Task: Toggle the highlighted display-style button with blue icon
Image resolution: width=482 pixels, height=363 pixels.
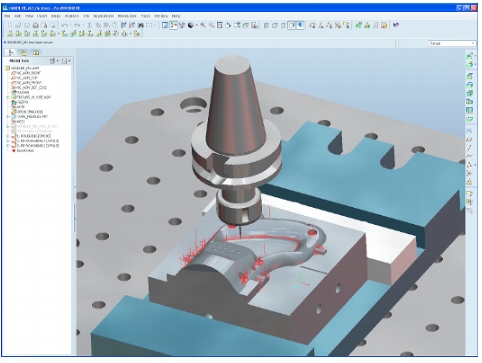Action: [x=300, y=25]
